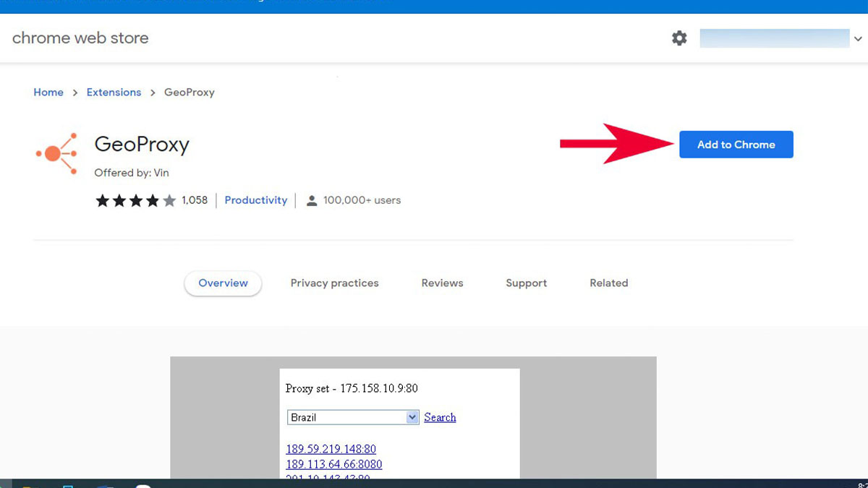Click the GeoProxy extension logo
868x488 pixels.
pyautogui.click(x=56, y=153)
